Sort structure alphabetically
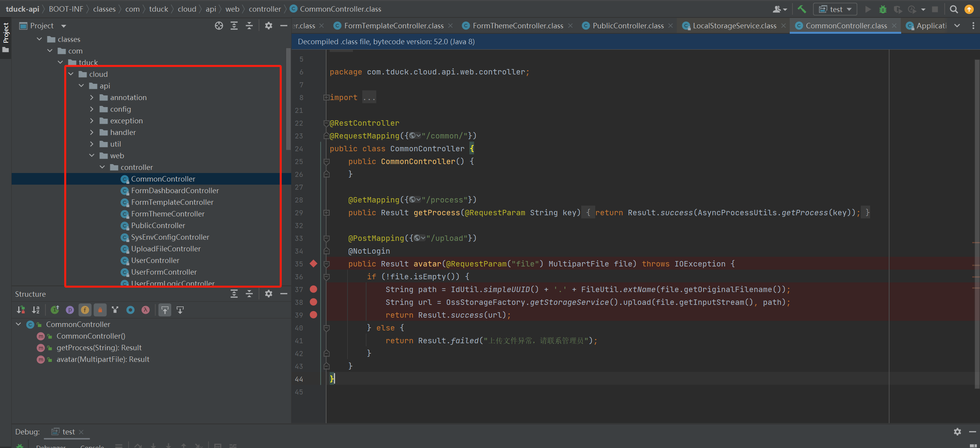 [x=36, y=310]
